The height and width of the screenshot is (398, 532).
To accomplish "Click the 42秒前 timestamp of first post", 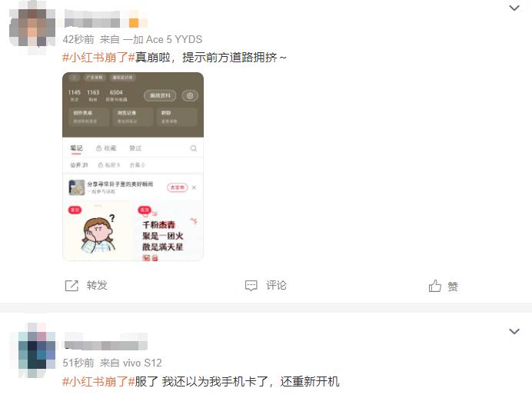I will [x=78, y=39].
